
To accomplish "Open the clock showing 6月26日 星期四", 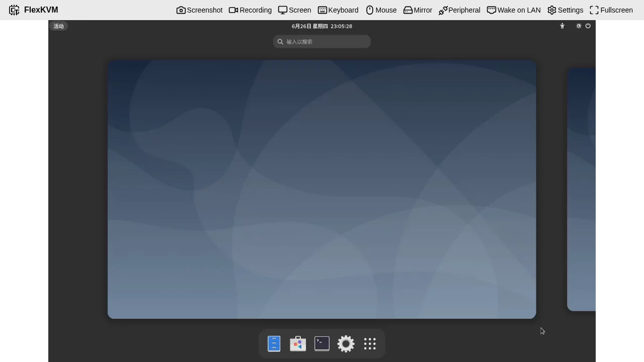I will click(x=322, y=26).
